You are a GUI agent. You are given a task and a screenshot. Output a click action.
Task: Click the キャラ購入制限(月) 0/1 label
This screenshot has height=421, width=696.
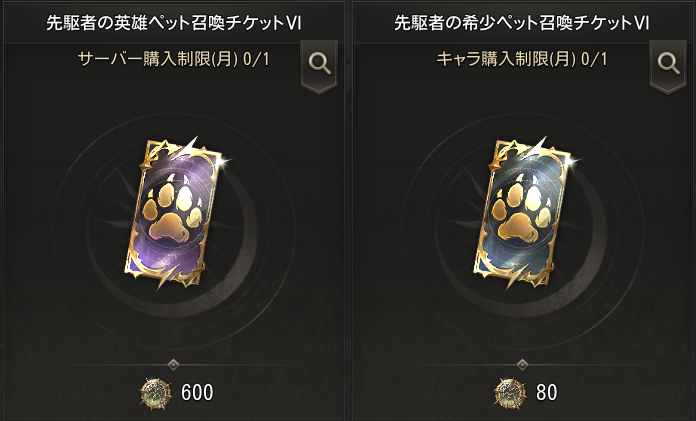point(522,59)
